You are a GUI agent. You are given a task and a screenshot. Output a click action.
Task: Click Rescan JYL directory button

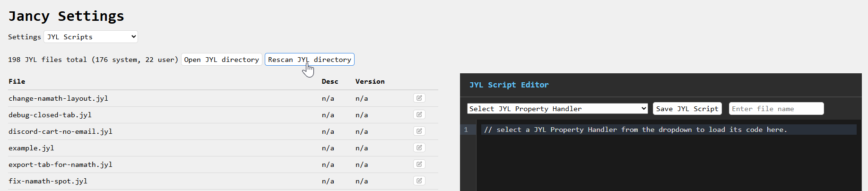(x=310, y=60)
